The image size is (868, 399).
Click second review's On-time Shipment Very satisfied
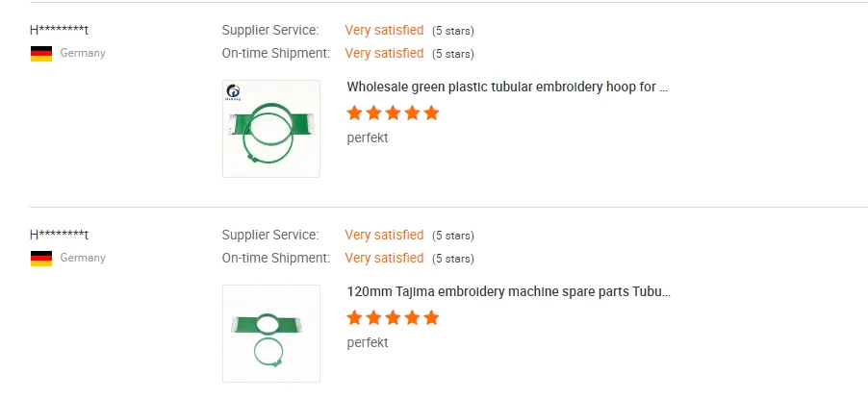384,258
